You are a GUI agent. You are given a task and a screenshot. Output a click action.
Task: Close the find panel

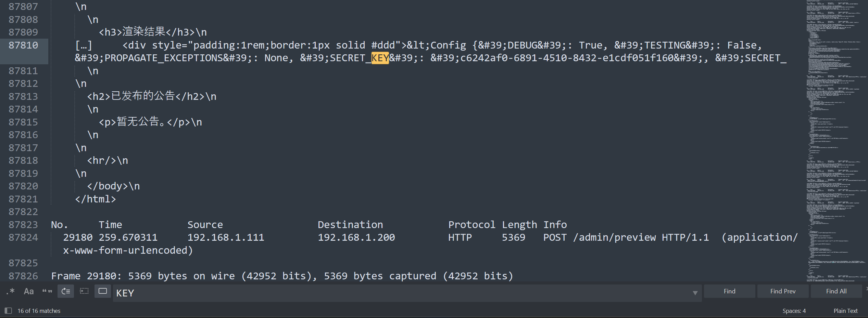click(x=866, y=289)
